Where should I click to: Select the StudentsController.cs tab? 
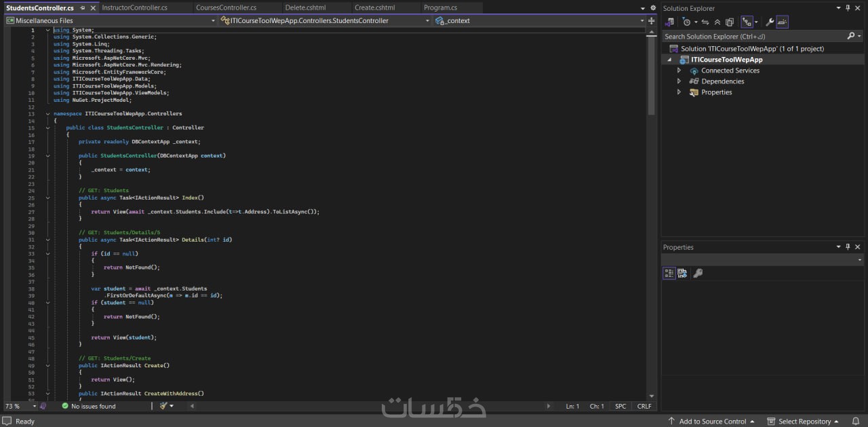pyautogui.click(x=39, y=7)
